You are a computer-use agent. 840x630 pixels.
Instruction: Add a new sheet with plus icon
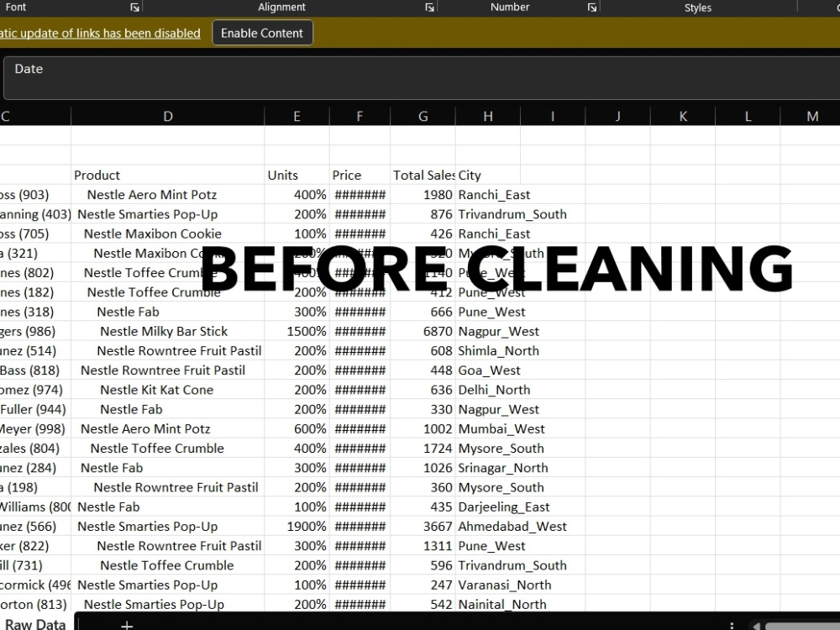click(127, 625)
